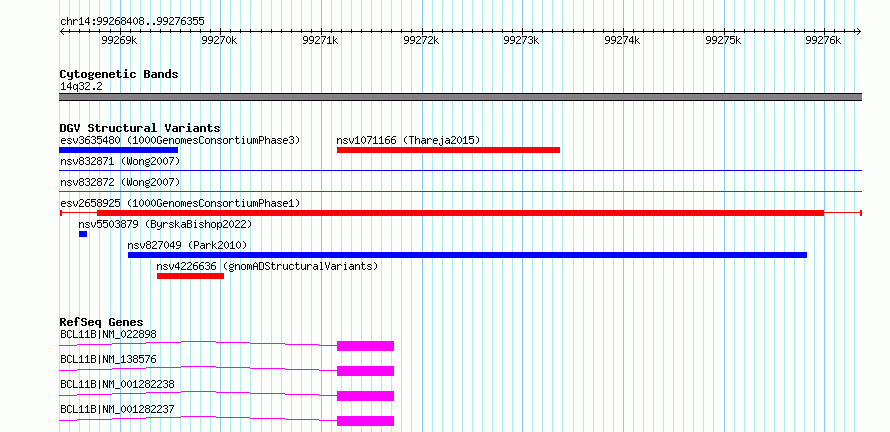This screenshot has height=432, width=890.
Task: Open the nsv832871 (Wong2007) variant label
Action: click(120, 162)
